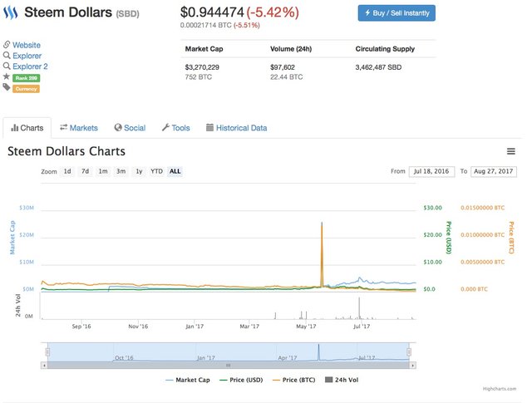This screenshot has width=532, height=403.
Task: Click the To date field Aug 27, 2017
Action: click(x=494, y=171)
